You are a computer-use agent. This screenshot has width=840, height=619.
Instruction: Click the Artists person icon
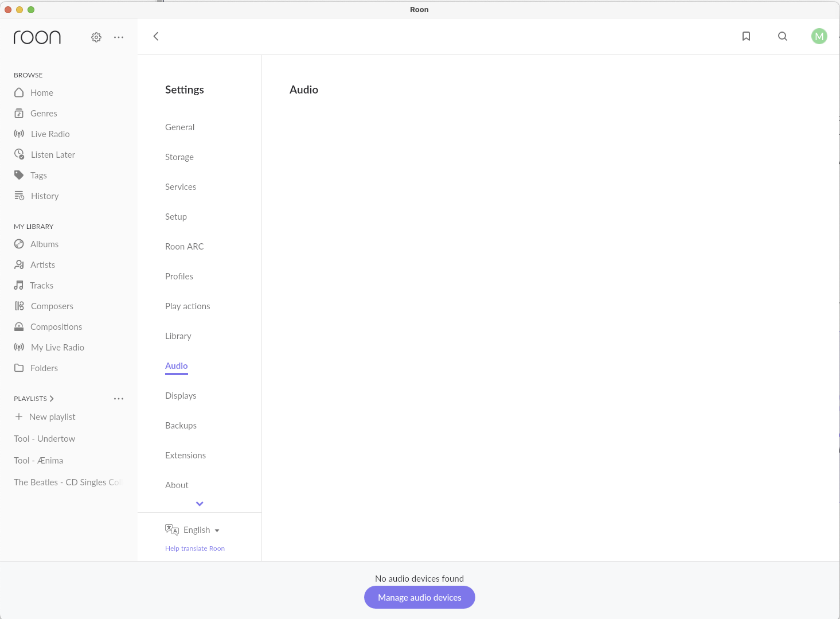pos(19,264)
